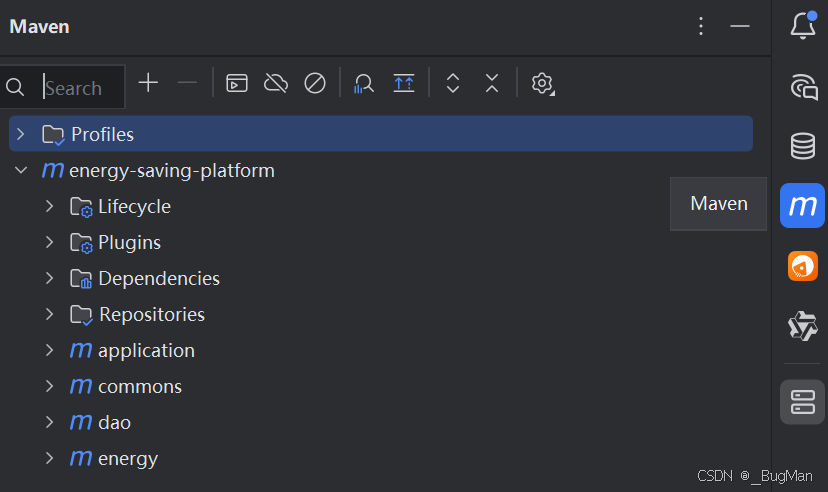Image resolution: width=828 pixels, height=492 pixels.
Task: Expand the Repositories node chevron
Action: (49, 314)
